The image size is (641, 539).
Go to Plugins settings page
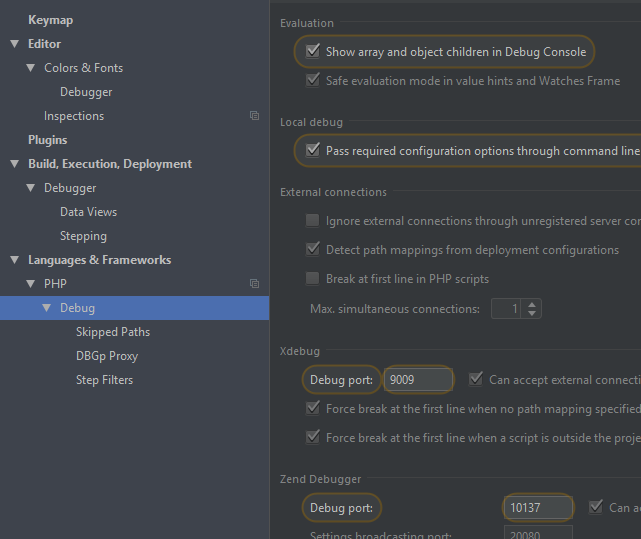[x=47, y=140]
